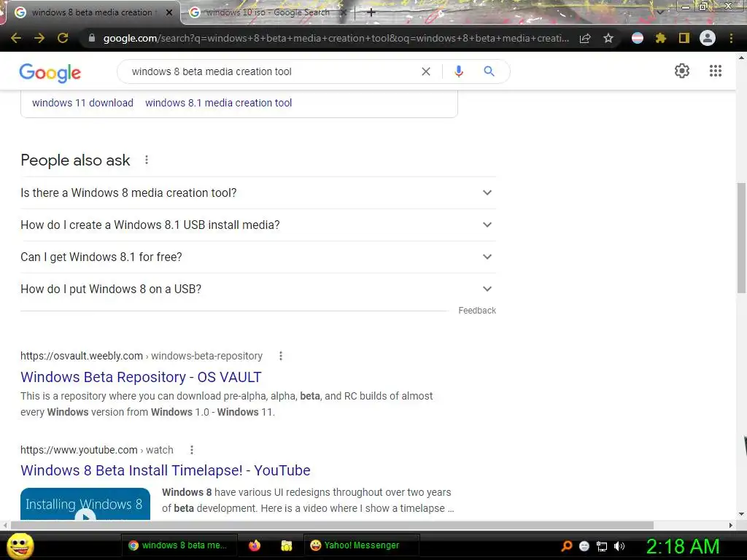Click the network tray icon

[x=602, y=546]
